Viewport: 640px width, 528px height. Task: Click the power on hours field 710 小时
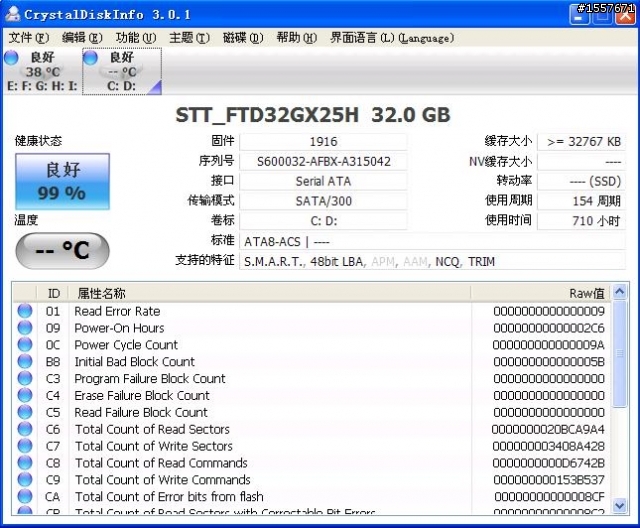581,221
